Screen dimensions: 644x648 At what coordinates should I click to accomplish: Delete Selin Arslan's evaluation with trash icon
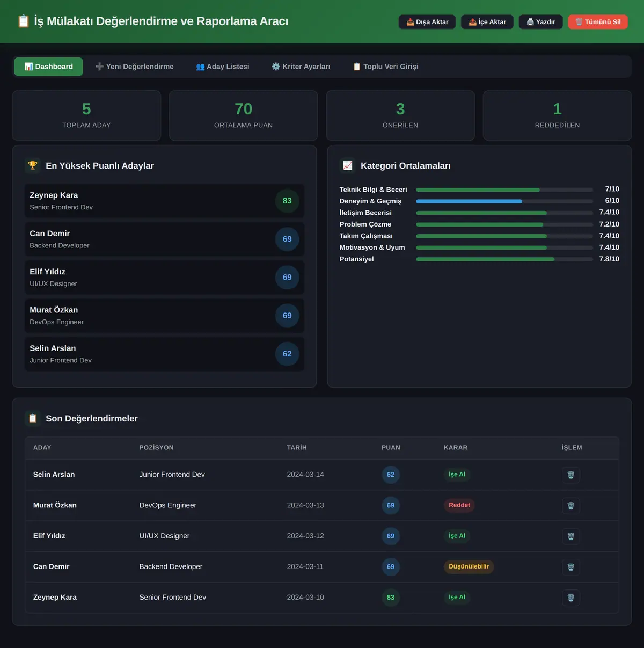[x=570, y=475]
